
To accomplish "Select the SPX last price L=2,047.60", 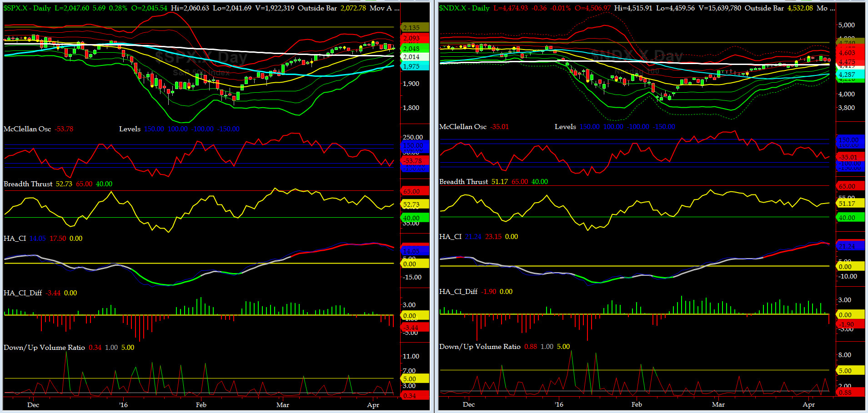I will pos(72,8).
